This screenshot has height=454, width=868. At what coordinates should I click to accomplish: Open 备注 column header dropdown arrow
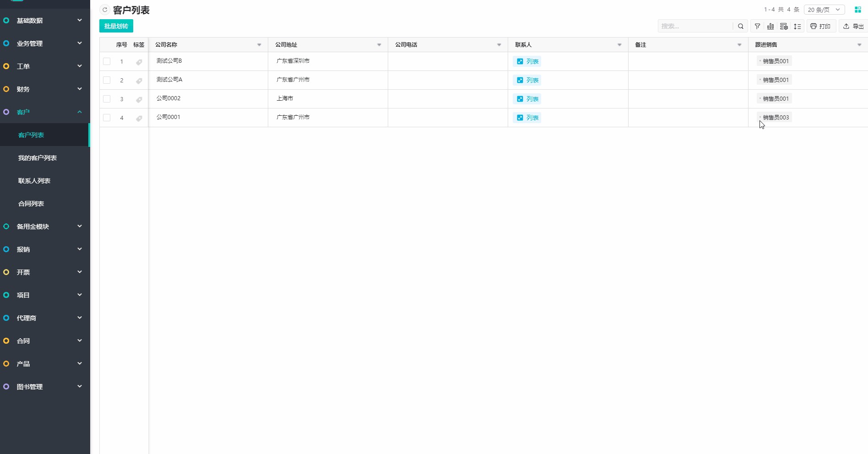[x=739, y=45]
